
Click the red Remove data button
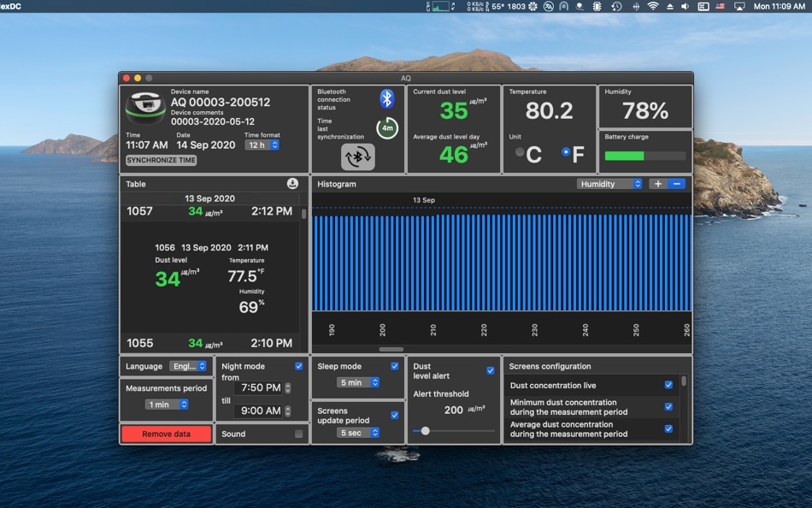(x=166, y=434)
